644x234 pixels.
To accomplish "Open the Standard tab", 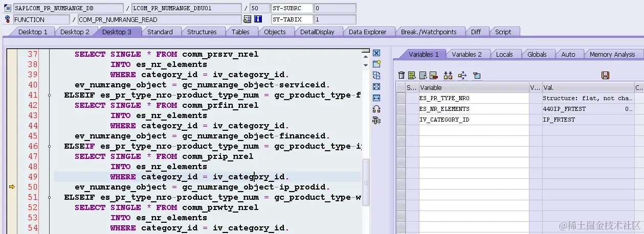I will (x=160, y=32).
